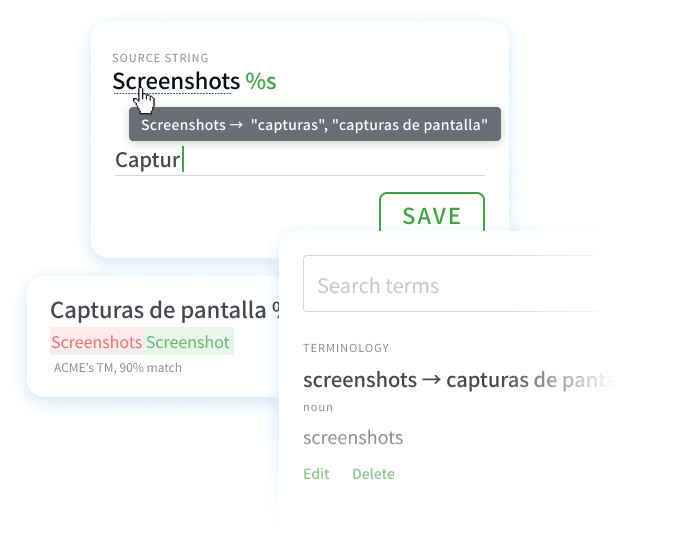Screen dimensions: 690x542
Task: Click into the Search terms box
Action: (450, 286)
